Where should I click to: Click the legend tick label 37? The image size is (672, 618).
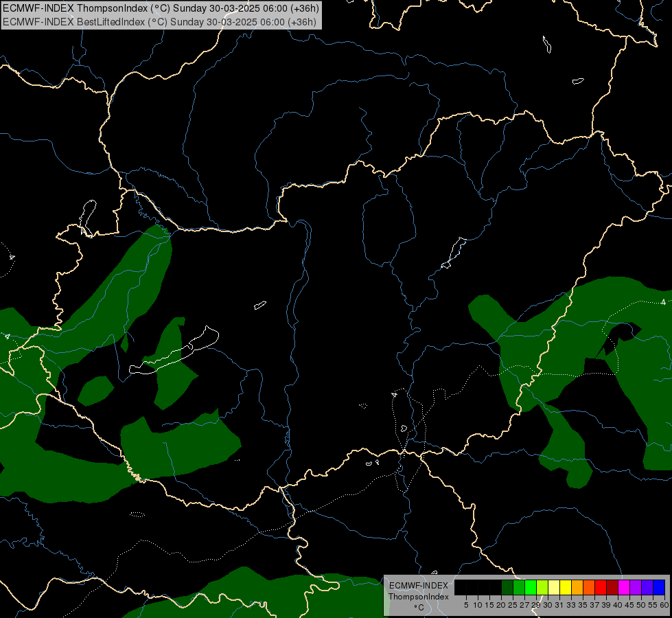(x=595, y=605)
